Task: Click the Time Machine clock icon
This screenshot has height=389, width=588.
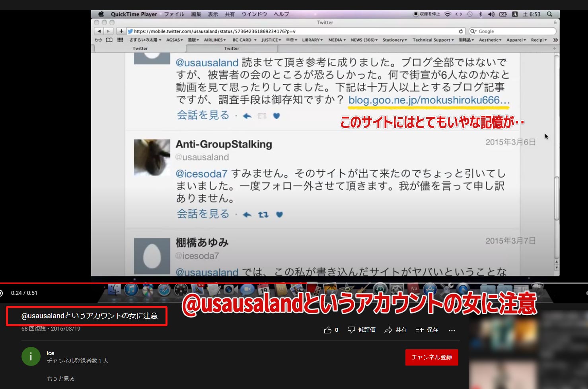Action: click(x=469, y=14)
